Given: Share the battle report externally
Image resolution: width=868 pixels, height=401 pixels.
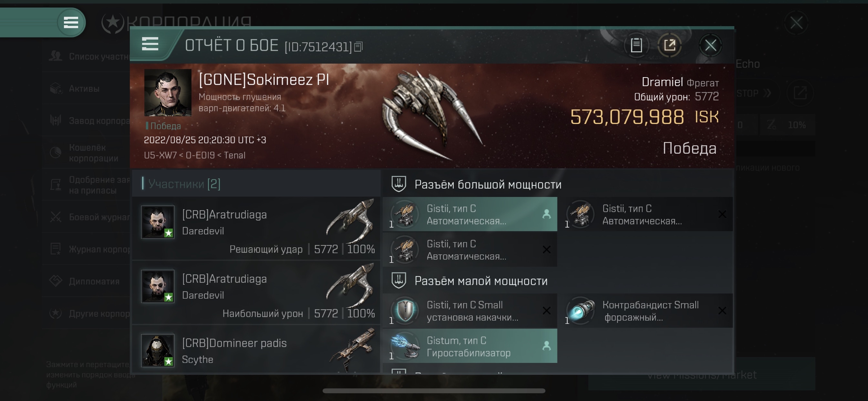Looking at the screenshot, I should pos(669,45).
